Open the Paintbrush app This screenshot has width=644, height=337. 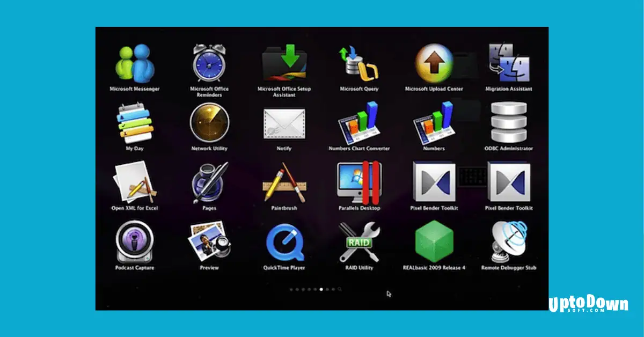(x=283, y=182)
